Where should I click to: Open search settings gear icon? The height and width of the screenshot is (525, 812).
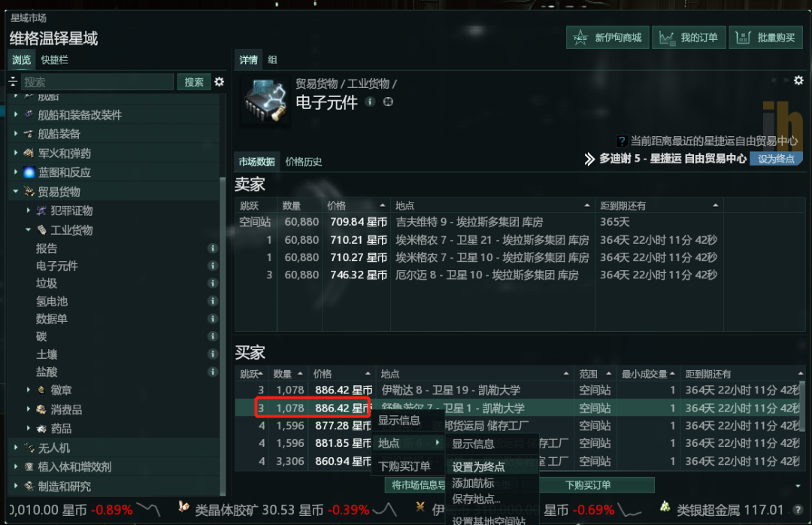click(219, 82)
